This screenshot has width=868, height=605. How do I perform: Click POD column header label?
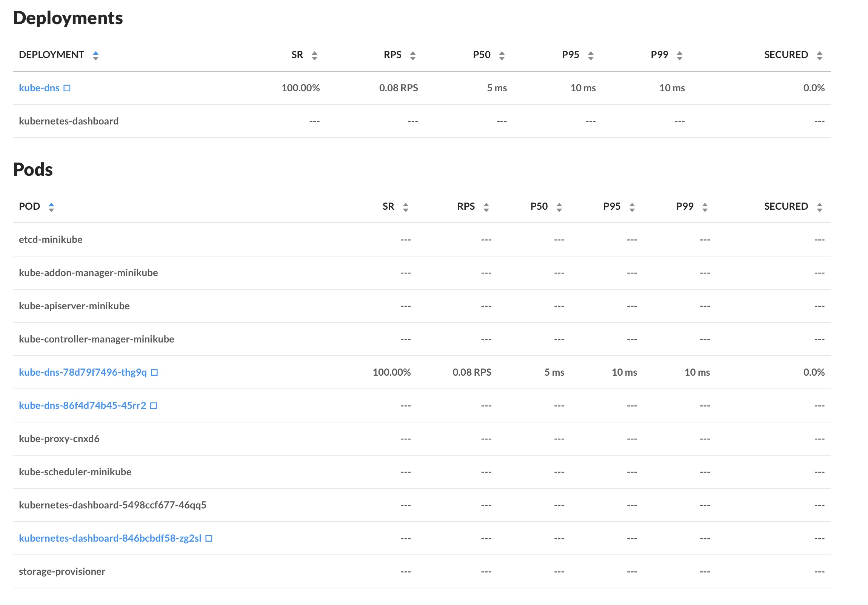[x=29, y=206]
